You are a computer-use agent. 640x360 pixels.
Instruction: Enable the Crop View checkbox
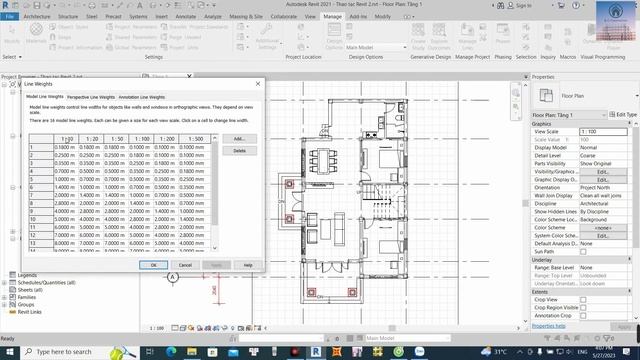[x=583, y=300]
